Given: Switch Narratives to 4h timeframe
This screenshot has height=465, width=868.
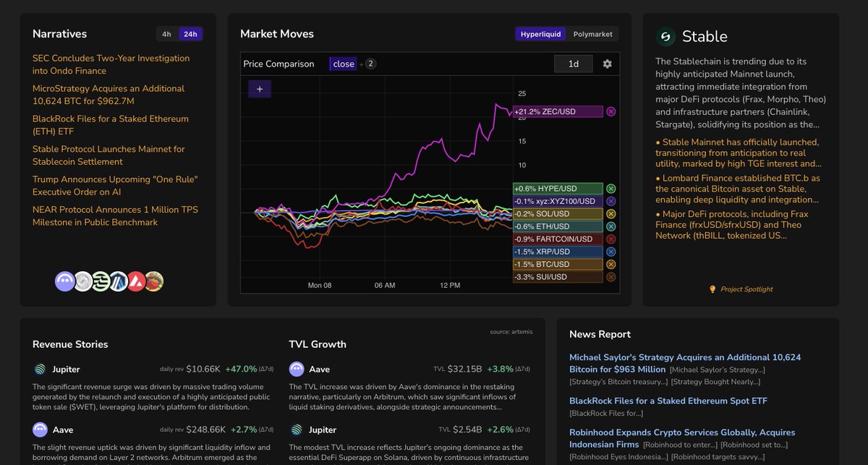Looking at the screenshot, I should [167, 34].
